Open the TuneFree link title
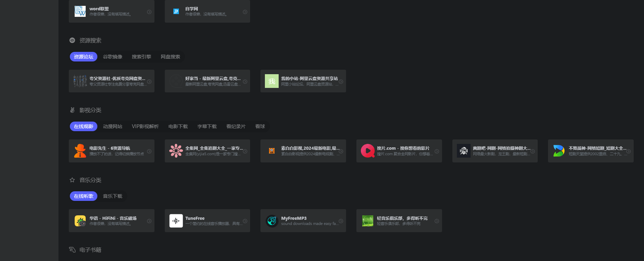This screenshot has width=644, height=261. pyautogui.click(x=195, y=218)
